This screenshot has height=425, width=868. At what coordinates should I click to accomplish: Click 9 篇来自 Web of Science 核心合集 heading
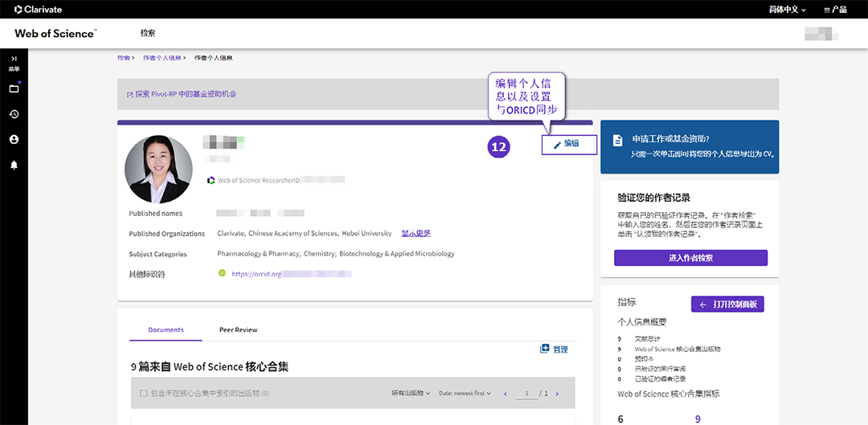210,367
